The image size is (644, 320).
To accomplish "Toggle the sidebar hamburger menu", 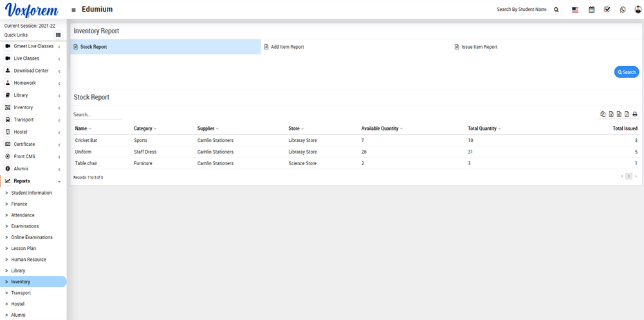I will [73, 10].
